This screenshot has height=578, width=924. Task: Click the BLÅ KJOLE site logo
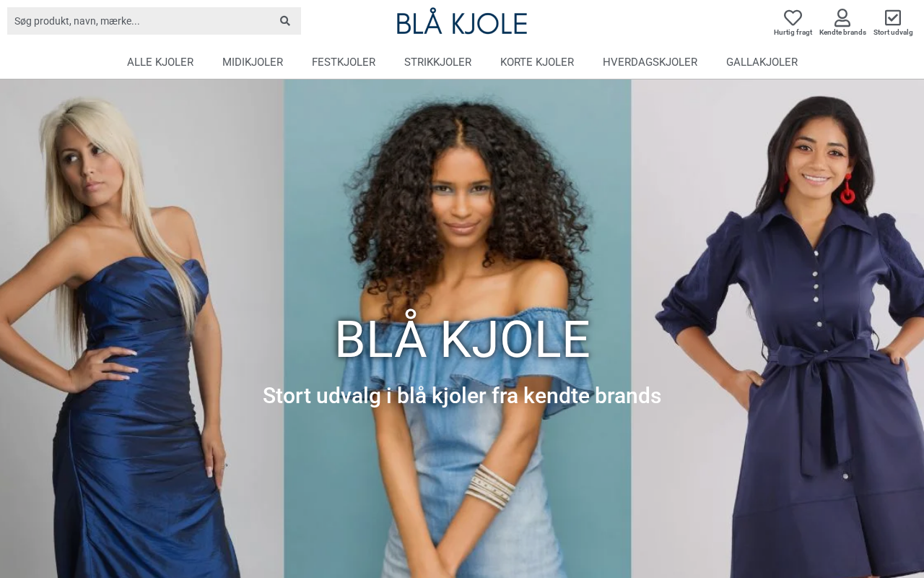tap(462, 22)
